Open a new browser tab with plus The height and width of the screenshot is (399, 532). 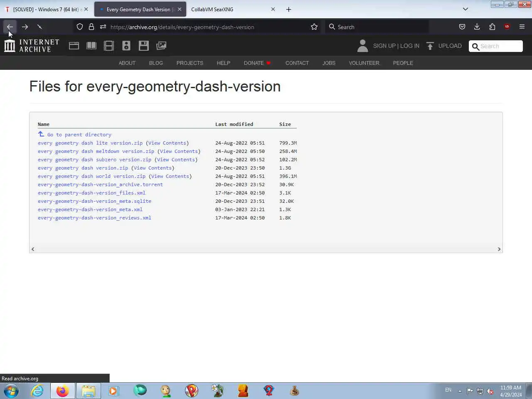[x=288, y=9]
